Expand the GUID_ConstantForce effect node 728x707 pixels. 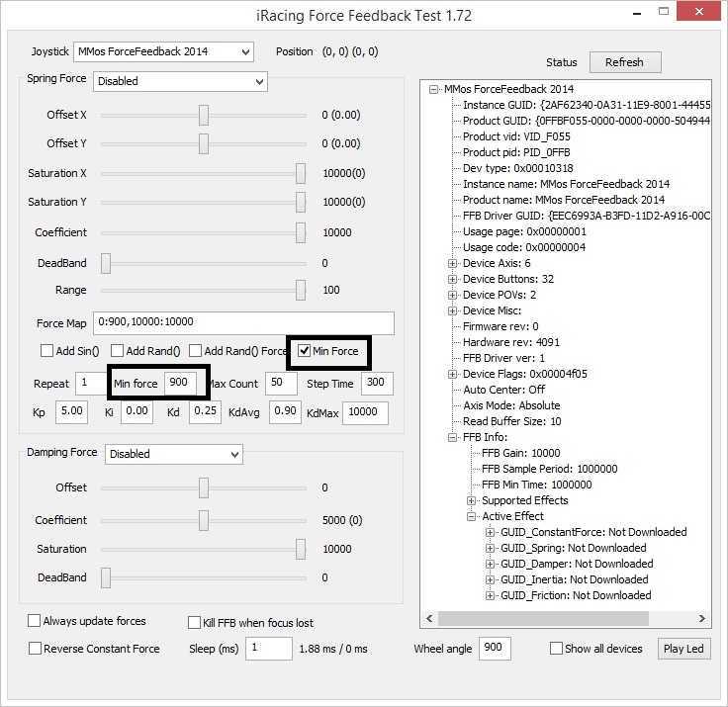coord(491,532)
